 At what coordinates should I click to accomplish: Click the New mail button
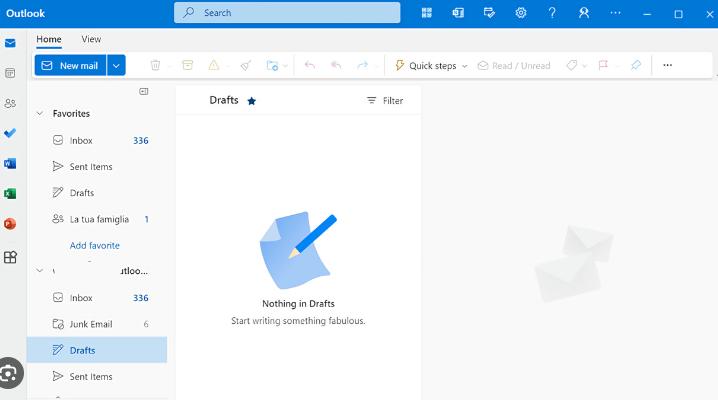[70, 65]
